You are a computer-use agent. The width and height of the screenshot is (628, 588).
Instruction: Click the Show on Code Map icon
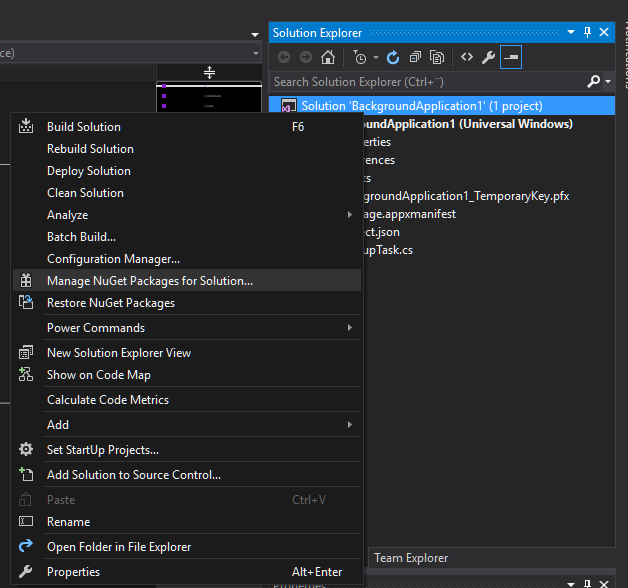point(26,375)
